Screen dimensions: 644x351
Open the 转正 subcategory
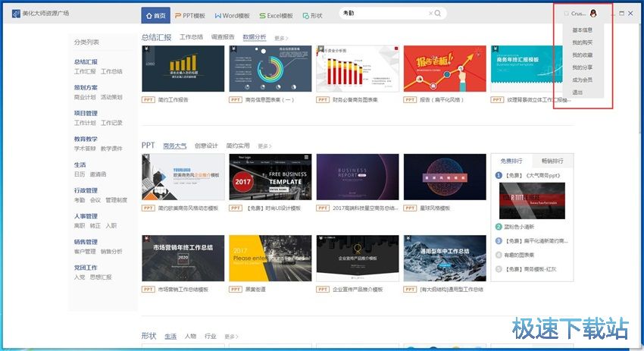click(x=95, y=226)
